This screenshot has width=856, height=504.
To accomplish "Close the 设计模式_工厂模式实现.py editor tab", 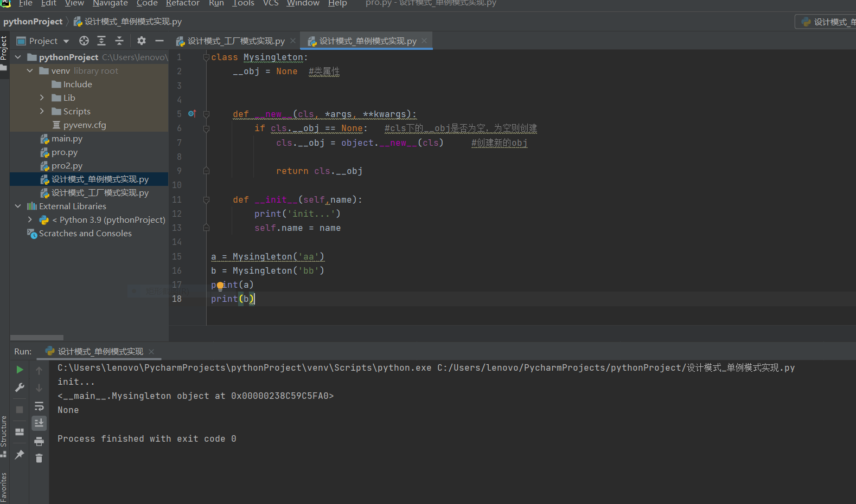I will pyautogui.click(x=293, y=41).
